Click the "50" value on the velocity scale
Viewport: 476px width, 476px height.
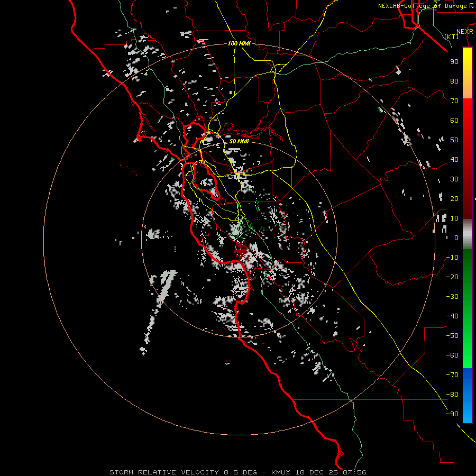coord(454,140)
